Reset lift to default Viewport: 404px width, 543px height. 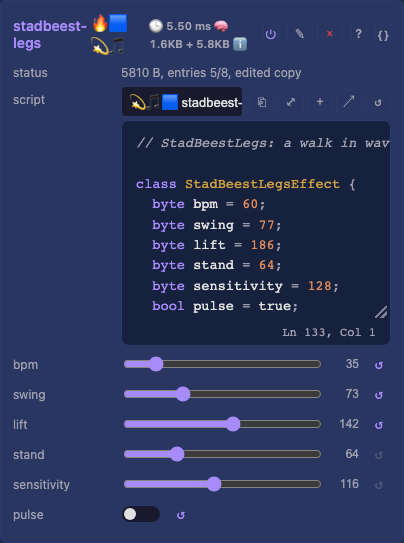click(379, 425)
